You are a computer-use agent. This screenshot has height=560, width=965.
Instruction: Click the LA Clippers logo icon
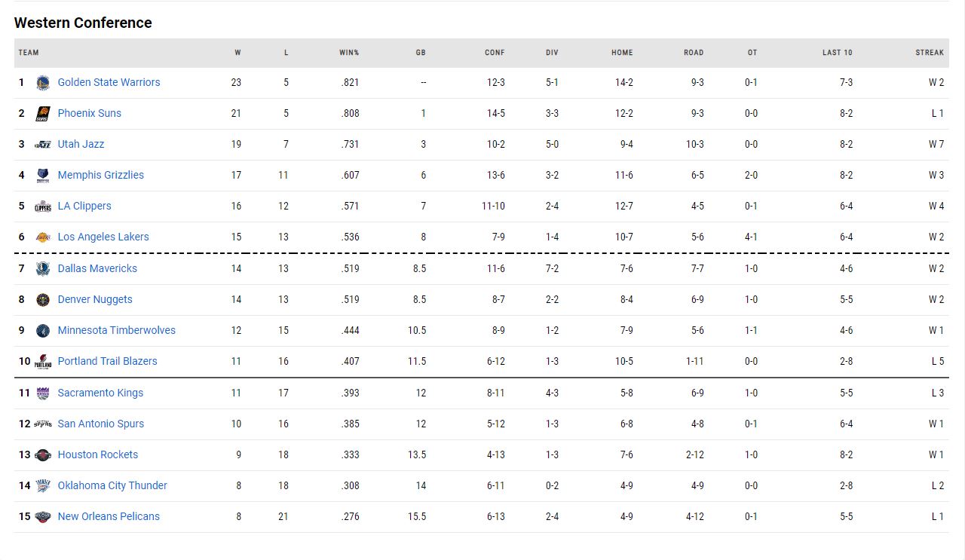point(43,206)
